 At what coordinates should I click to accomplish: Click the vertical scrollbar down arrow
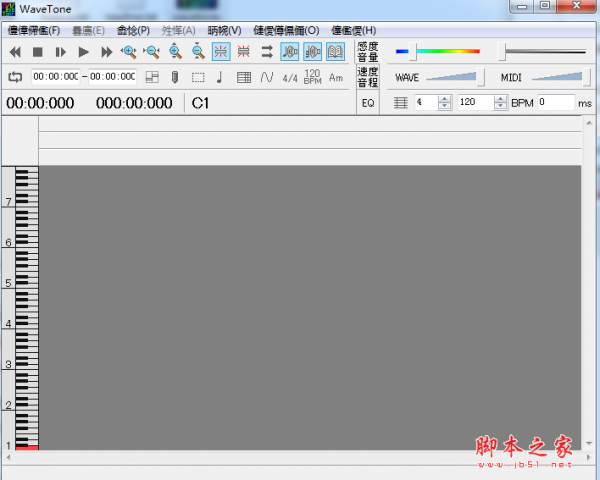tap(589, 443)
